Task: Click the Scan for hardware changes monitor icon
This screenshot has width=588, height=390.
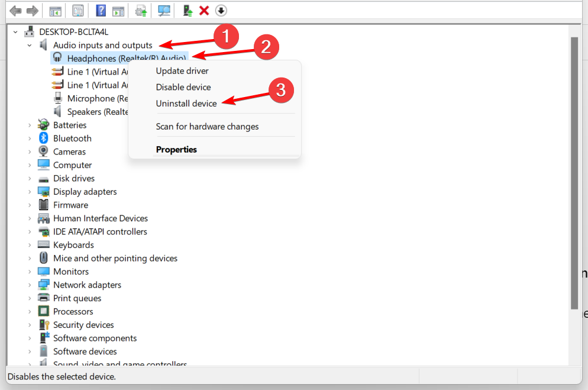Action: 164,11
